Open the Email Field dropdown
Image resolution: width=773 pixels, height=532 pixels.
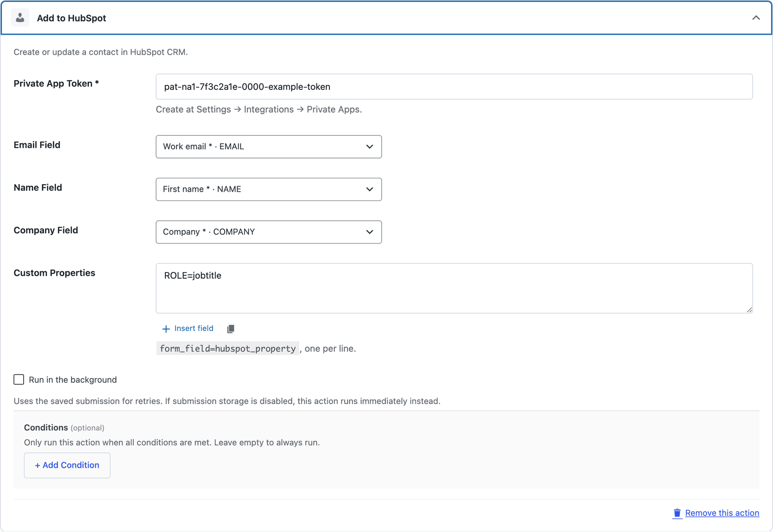(269, 147)
